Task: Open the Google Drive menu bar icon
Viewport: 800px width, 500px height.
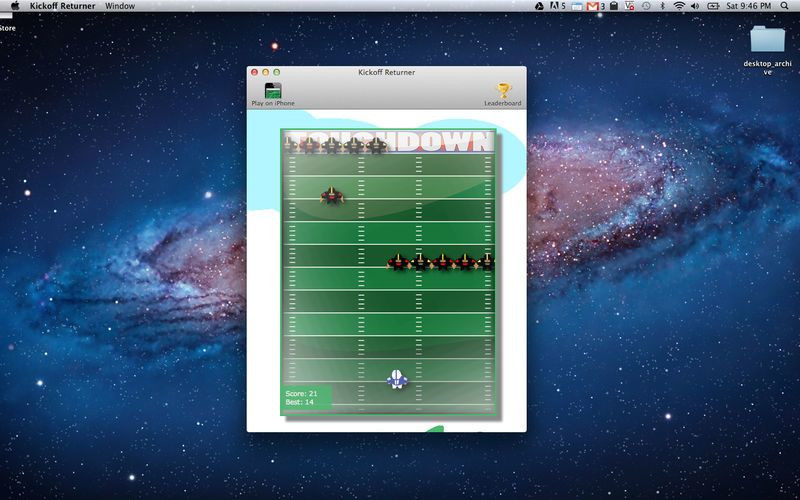Action: (539, 6)
